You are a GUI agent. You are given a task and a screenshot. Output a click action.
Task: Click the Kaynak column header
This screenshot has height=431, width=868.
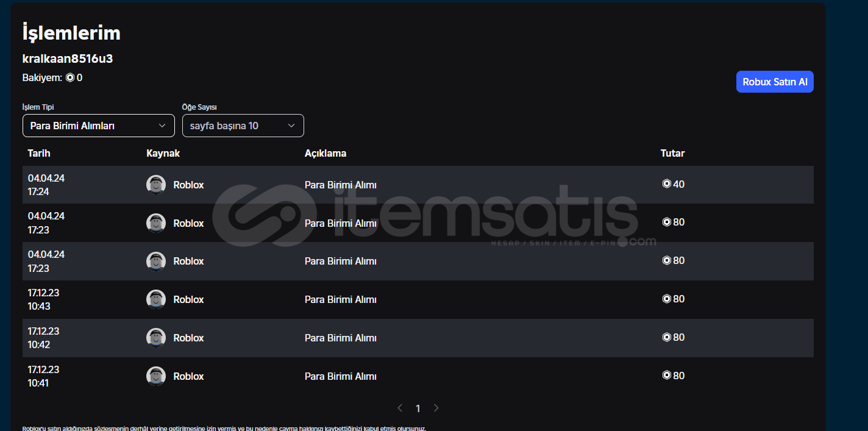tap(163, 153)
